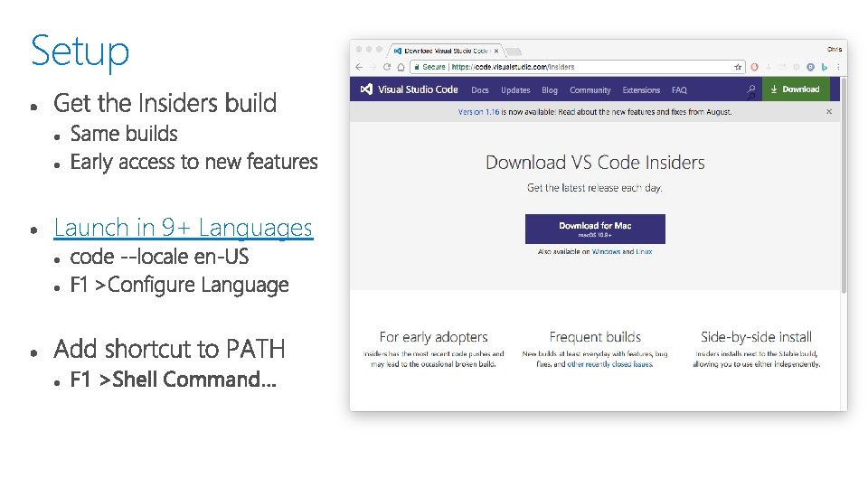868x488 pixels.
Task: Open other recently closed issues link
Action: tap(610, 364)
